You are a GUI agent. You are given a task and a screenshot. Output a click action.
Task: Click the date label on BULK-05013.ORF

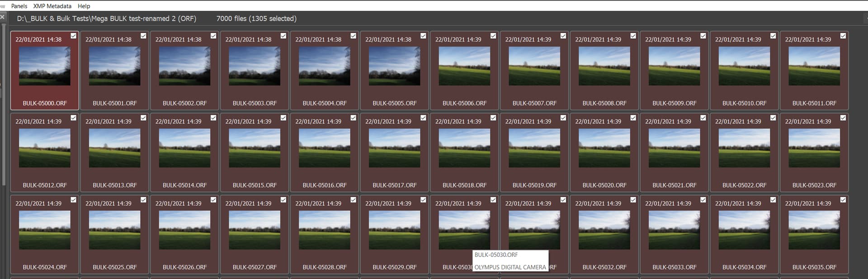pyautogui.click(x=108, y=121)
